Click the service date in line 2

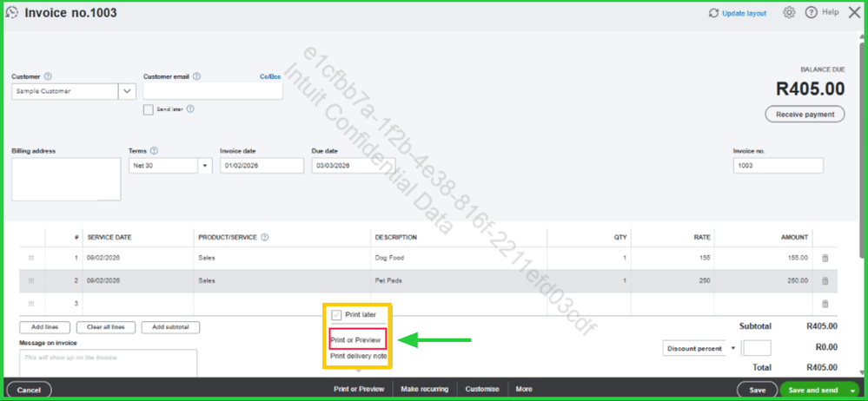[138, 281]
